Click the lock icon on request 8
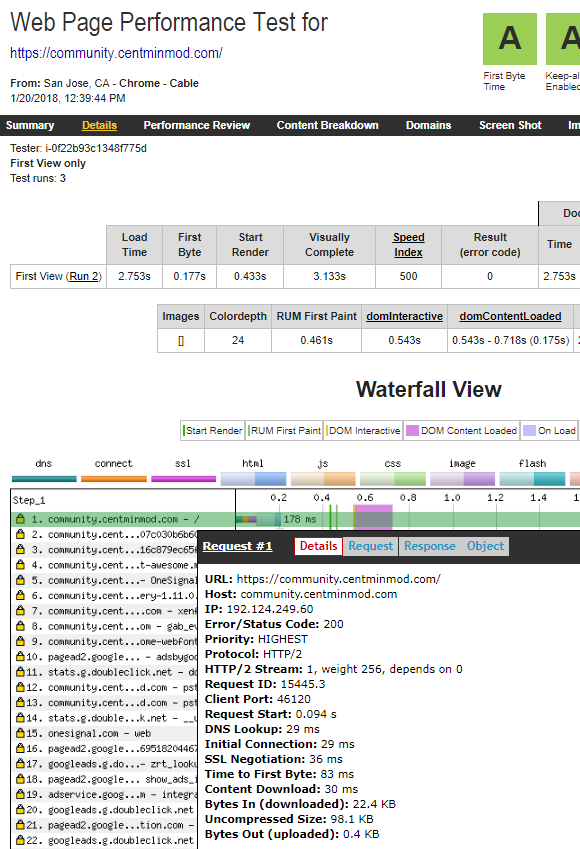 point(20,626)
